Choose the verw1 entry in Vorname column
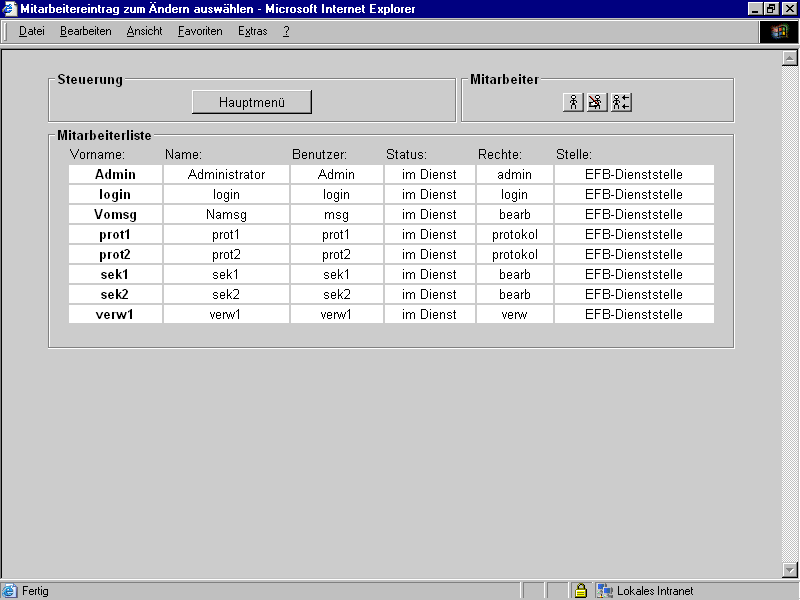The height and width of the screenshot is (600, 800). pyautogui.click(x=115, y=315)
